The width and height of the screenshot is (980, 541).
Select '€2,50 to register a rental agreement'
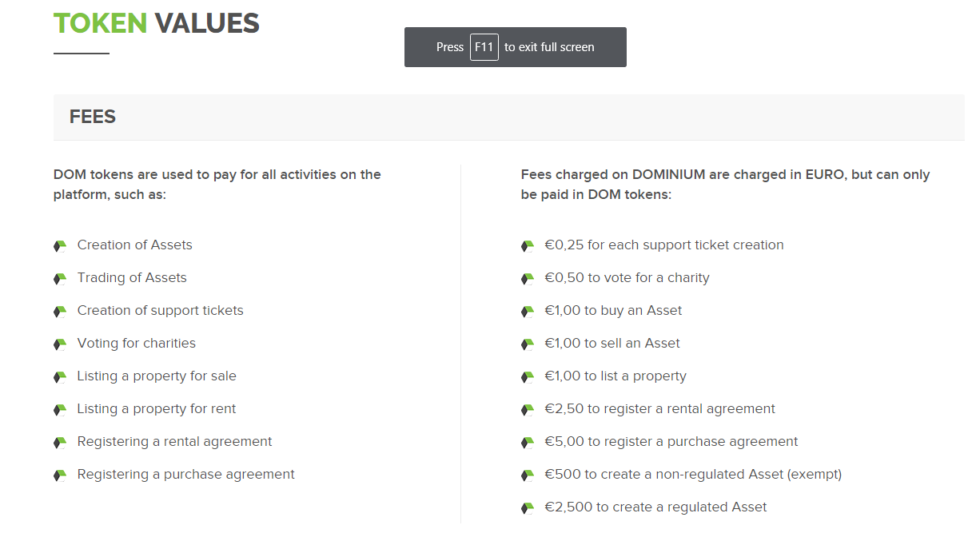(659, 409)
